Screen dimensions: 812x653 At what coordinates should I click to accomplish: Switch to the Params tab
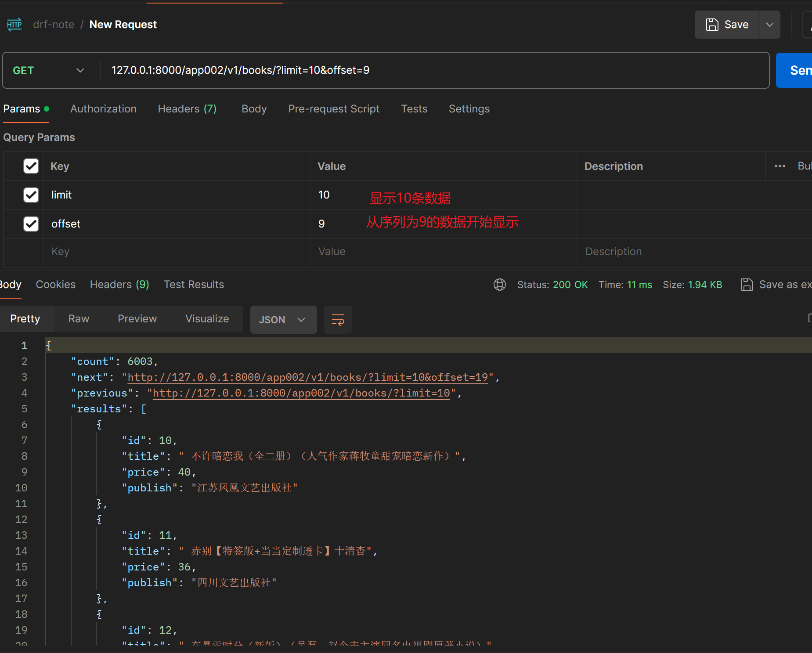(26, 109)
